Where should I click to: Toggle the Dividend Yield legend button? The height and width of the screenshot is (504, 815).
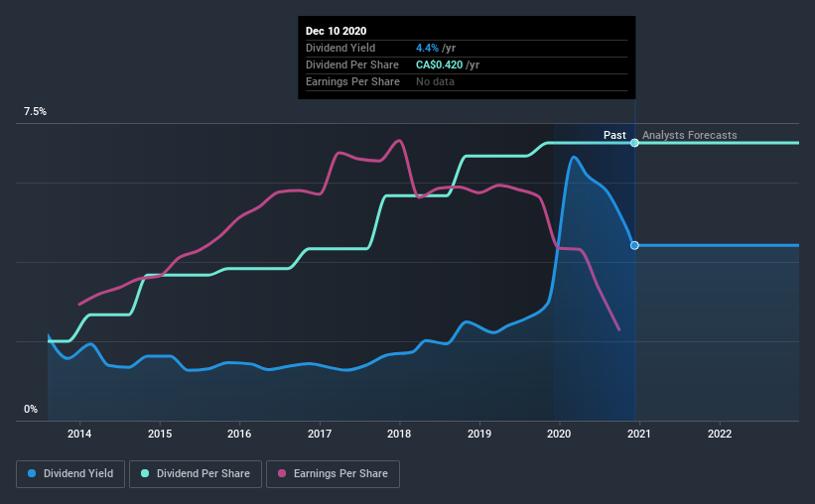pyautogui.click(x=70, y=474)
